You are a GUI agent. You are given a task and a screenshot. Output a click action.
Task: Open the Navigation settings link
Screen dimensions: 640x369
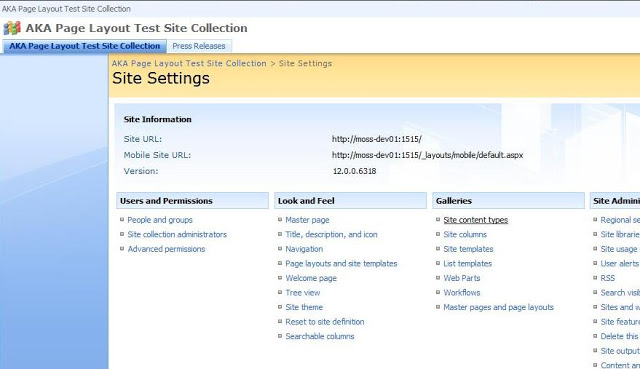pyautogui.click(x=304, y=249)
